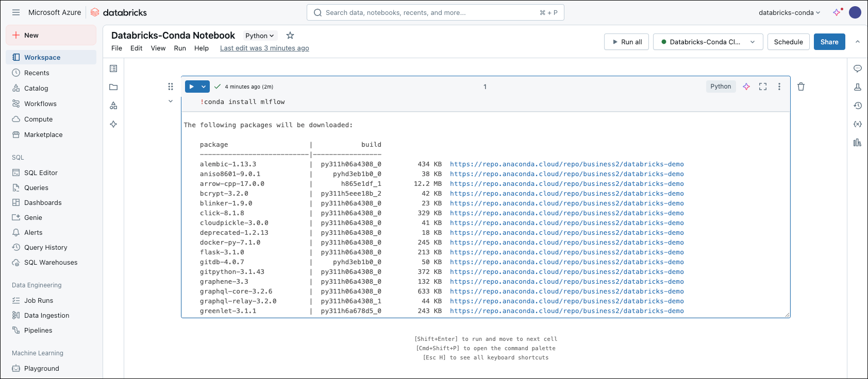Viewport: 868px width, 379px height.
Task: Open the version history panel
Action: (x=858, y=106)
